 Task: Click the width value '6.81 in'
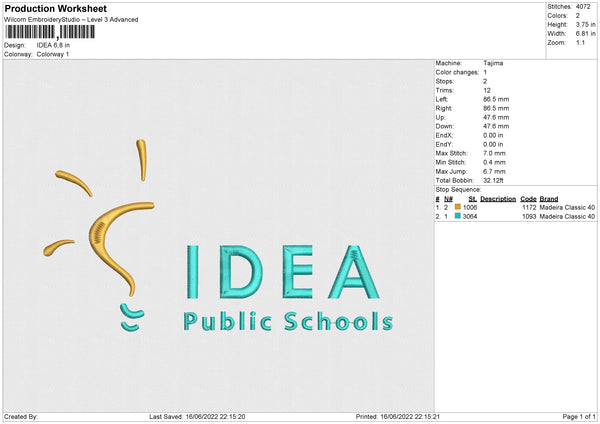coord(586,34)
